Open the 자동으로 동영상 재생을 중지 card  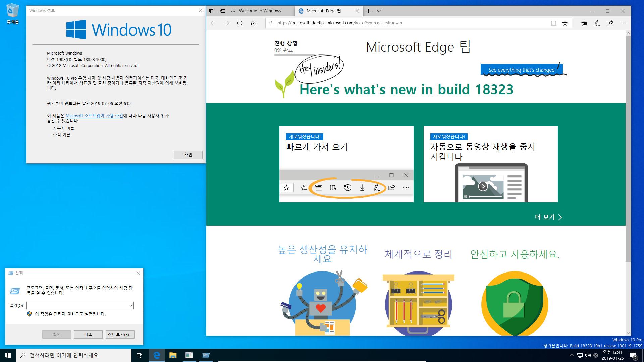tap(491, 164)
